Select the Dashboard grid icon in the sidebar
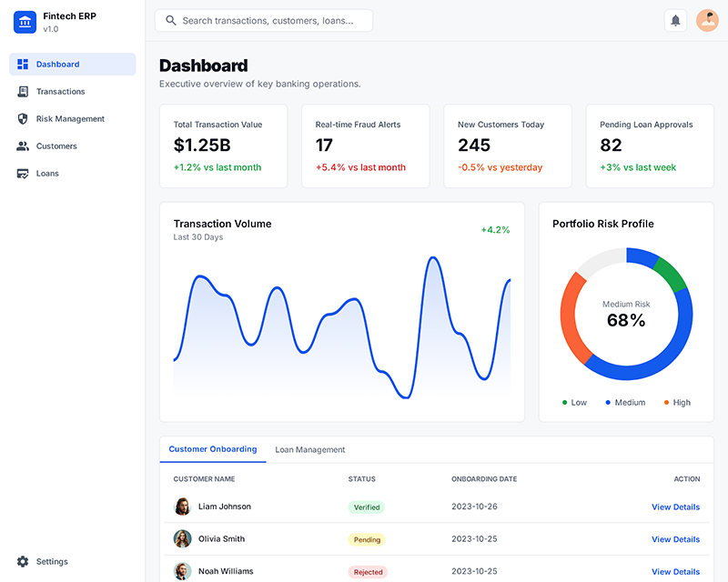The height and width of the screenshot is (582, 728). 22,64
